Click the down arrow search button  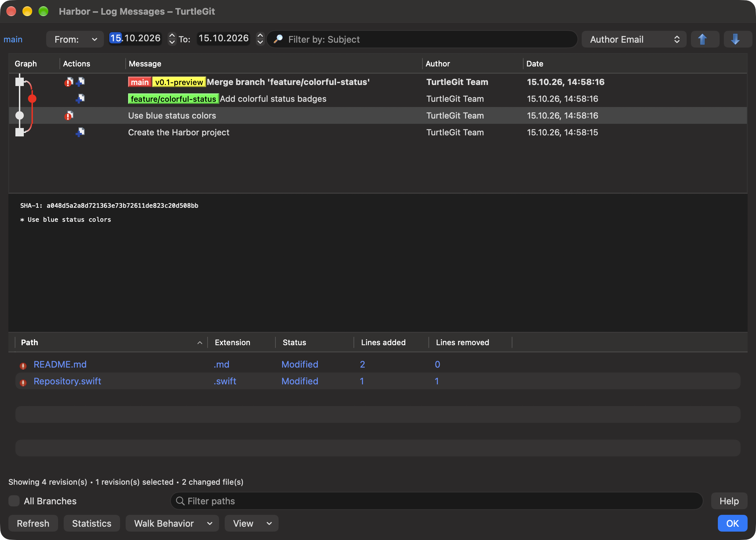[x=738, y=39]
